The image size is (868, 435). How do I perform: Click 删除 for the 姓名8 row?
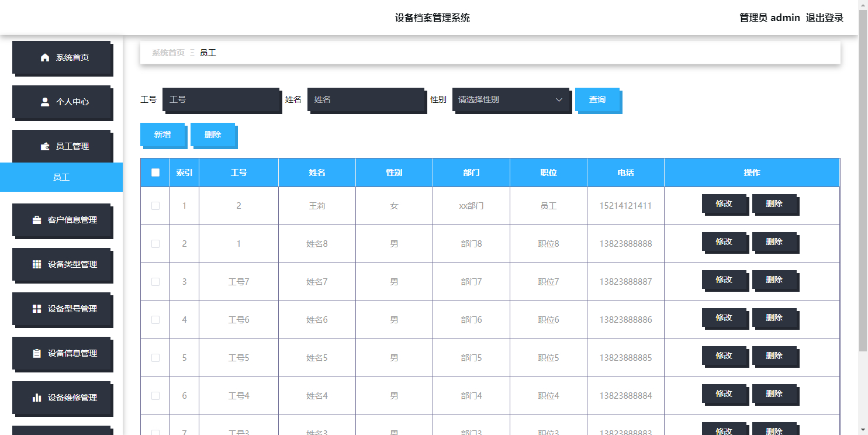tap(774, 241)
